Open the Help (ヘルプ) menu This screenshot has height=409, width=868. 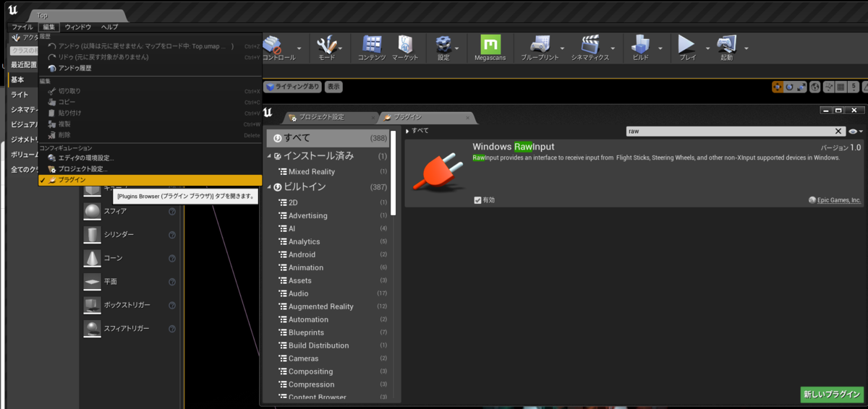click(x=109, y=27)
